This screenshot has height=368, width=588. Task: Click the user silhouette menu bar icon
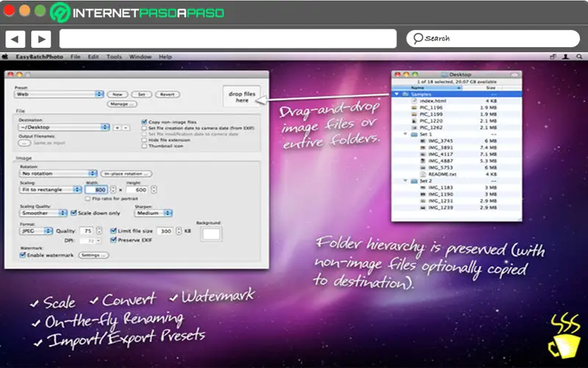[x=566, y=57]
